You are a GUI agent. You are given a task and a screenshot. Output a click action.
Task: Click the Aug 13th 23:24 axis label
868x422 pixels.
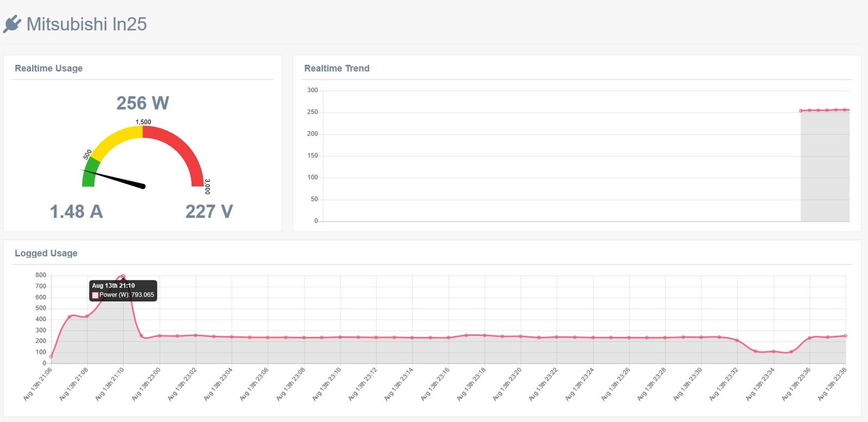[580, 385]
